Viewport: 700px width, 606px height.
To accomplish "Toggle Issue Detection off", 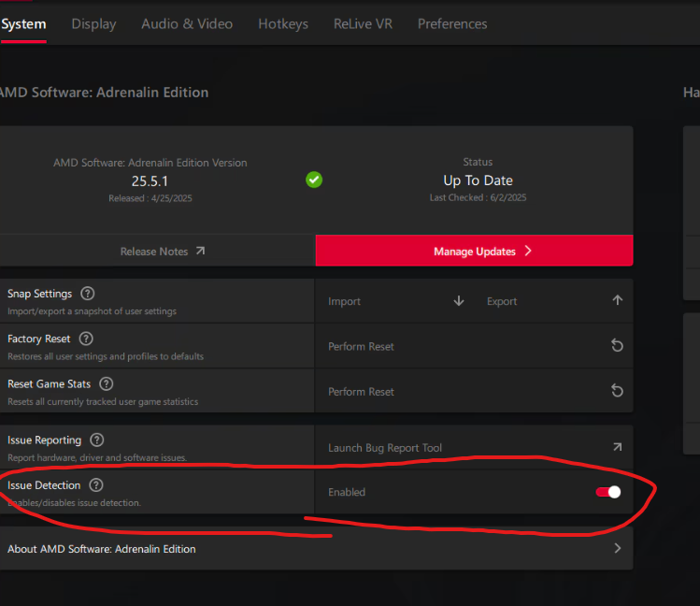I will (608, 492).
